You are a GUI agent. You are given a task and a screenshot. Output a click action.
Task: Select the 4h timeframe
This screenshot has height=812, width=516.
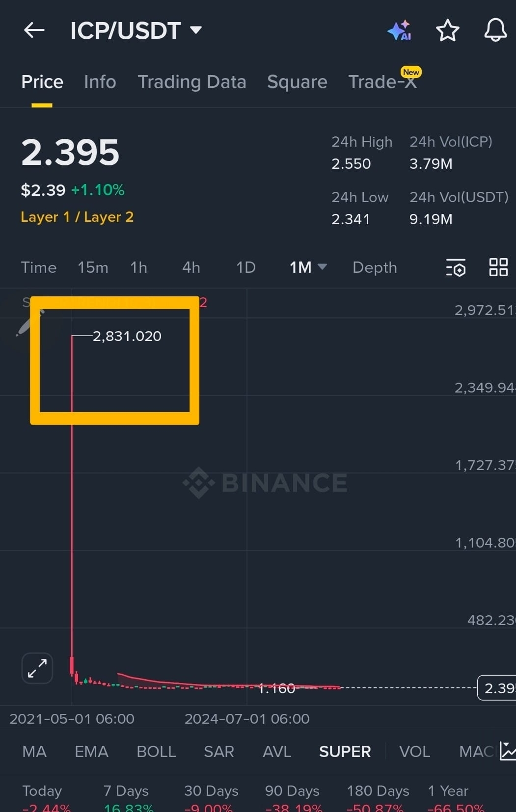click(x=191, y=267)
